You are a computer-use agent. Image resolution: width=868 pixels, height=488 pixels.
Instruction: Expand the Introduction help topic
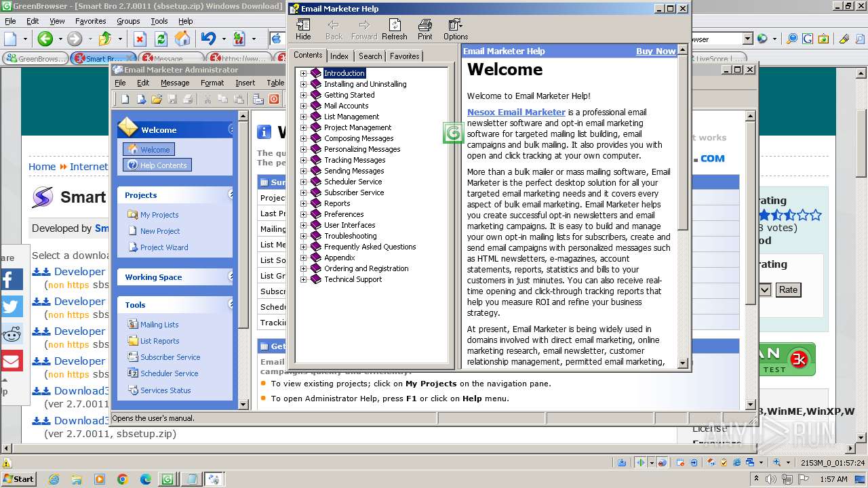pyautogui.click(x=304, y=73)
